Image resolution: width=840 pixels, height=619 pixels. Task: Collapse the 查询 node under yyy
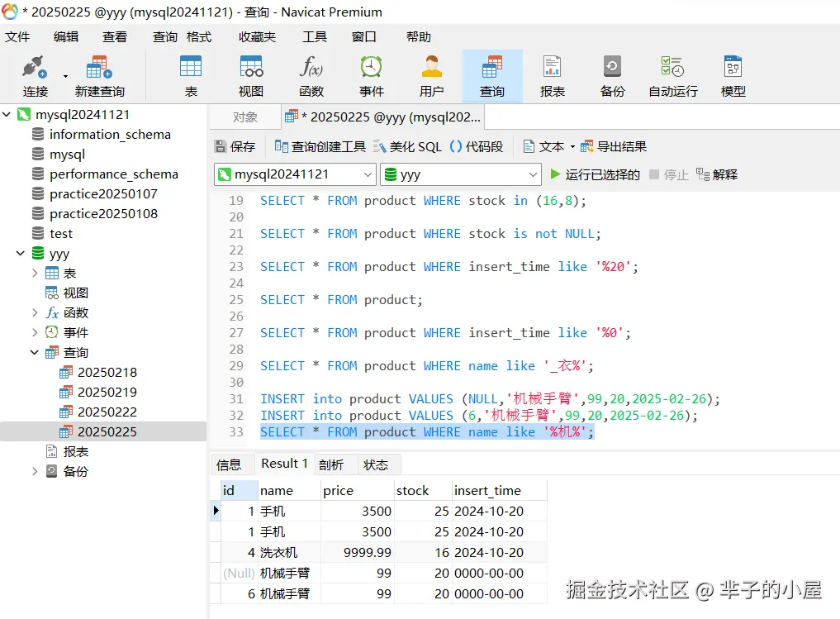35,352
